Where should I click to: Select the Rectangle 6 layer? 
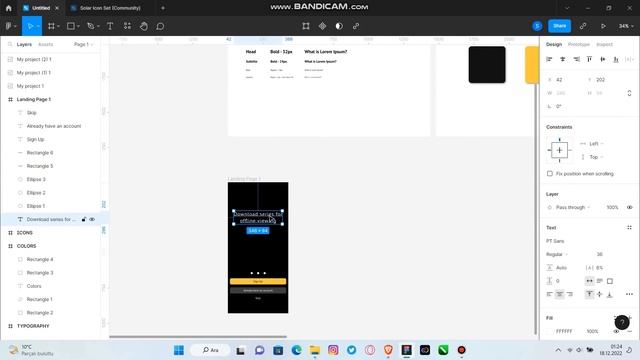coord(40,153)
